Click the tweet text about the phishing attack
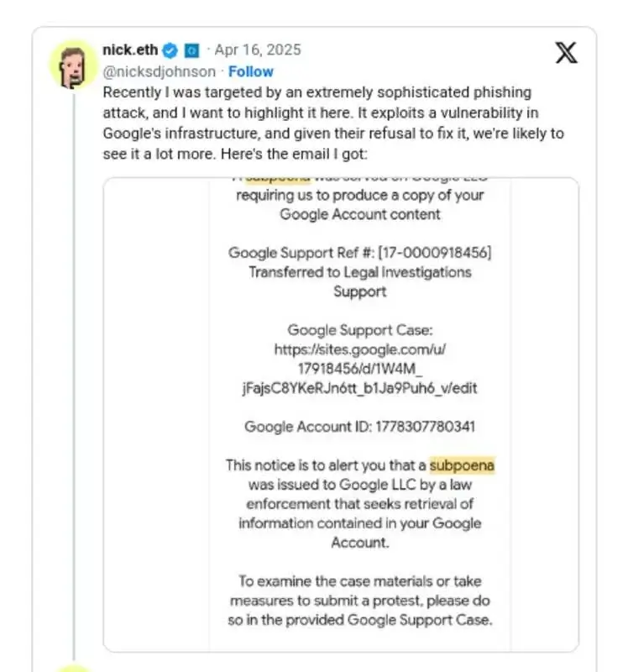 333,123
